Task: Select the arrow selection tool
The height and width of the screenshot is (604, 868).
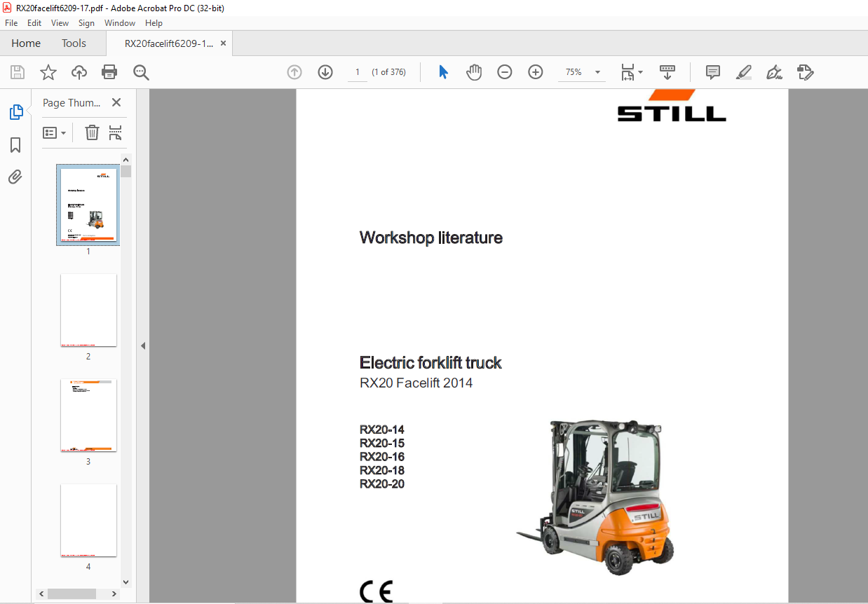Action: [443, 72]
